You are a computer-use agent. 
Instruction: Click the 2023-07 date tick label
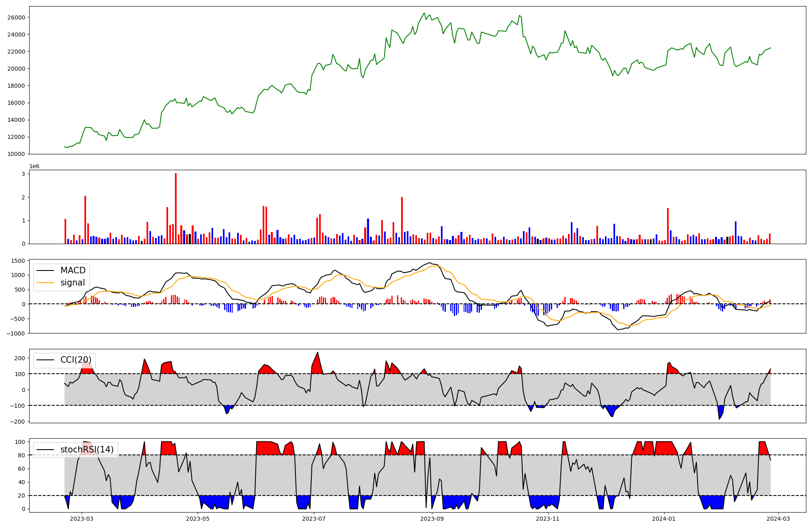[314, 519]
